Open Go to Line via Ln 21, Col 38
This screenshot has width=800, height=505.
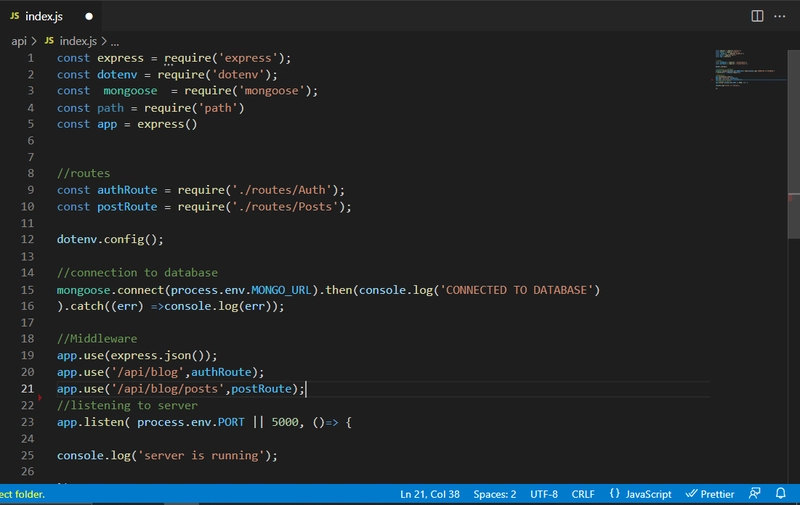click(430, 494)
